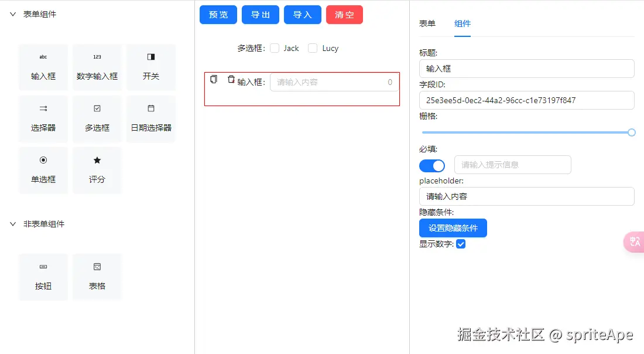Switch to the 表单 tab
Screen dimensions: 644x354
point(427,24)
